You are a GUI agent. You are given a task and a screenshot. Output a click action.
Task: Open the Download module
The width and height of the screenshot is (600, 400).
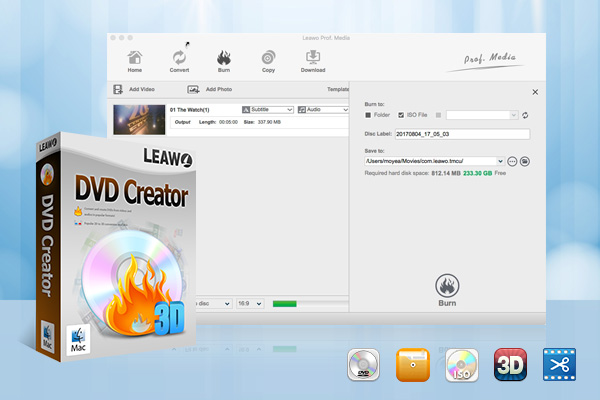(313, 61)
